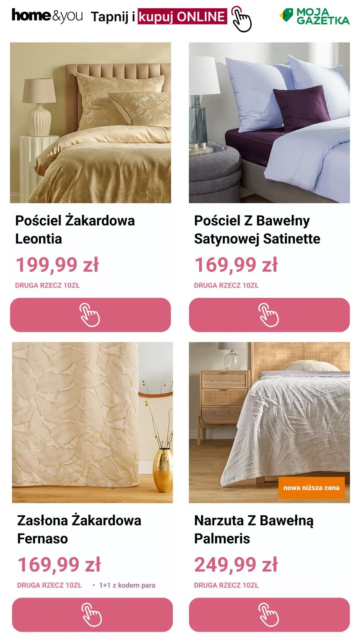
Task: Open the Satinette lilac bedding photo
Action: tap(269, 123)
